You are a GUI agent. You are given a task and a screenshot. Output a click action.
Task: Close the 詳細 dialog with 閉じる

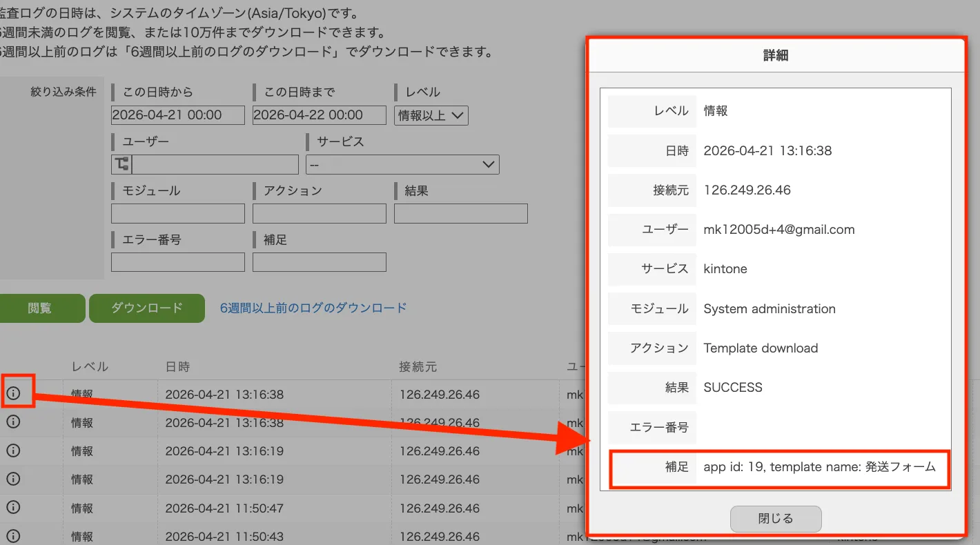tap(776, 519)
